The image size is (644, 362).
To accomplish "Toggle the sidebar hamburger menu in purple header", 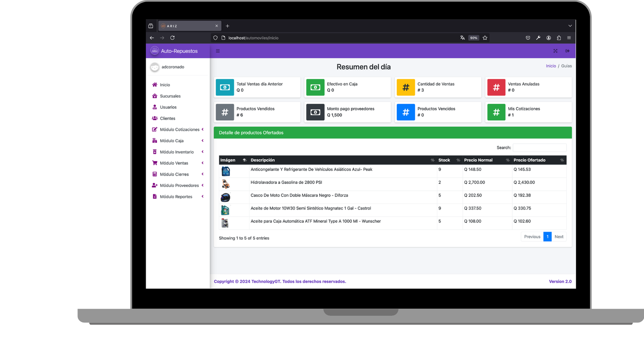I will pos(218,51).
